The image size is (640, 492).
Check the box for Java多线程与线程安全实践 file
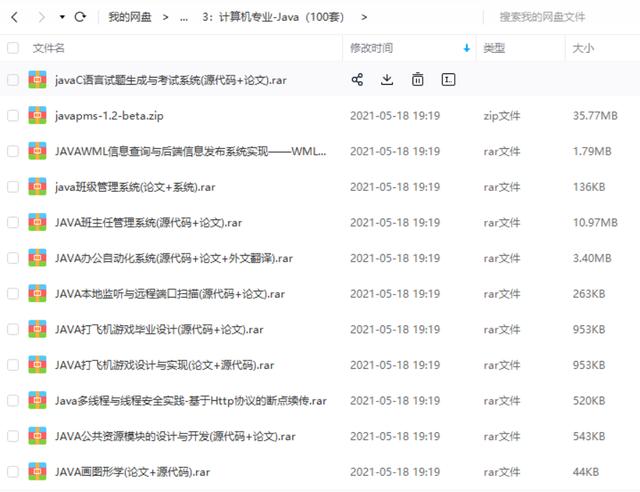(13, 401)
